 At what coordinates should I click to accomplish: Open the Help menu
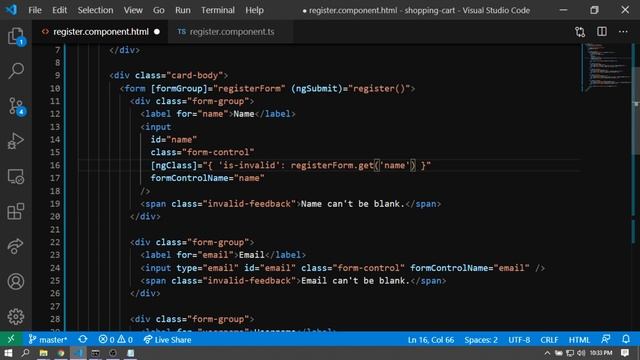point(254,10)
